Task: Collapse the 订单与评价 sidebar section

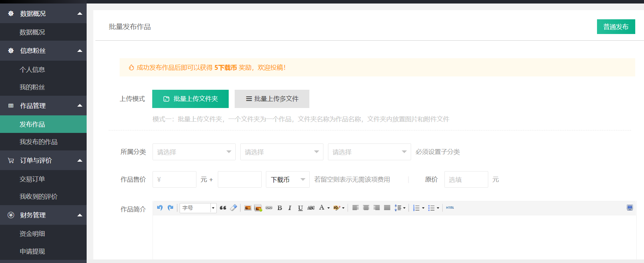Action: point(80,161)
